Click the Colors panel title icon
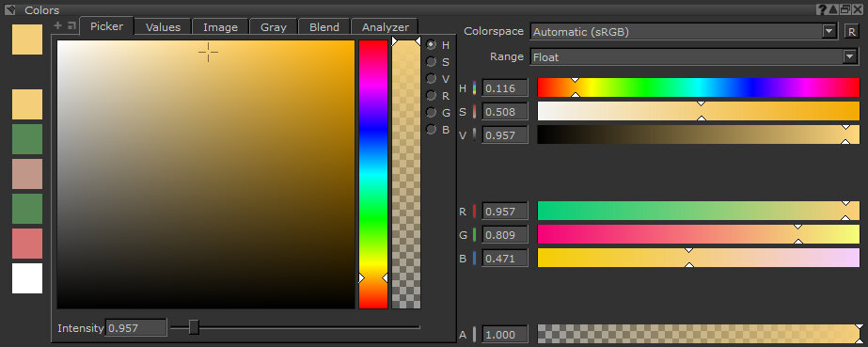 [10, 10]
